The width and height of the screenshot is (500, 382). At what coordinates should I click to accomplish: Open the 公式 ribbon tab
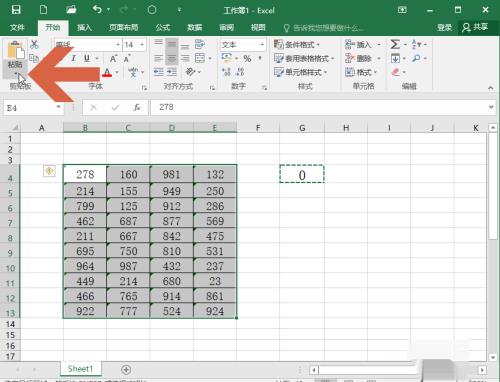click(163, 27)
